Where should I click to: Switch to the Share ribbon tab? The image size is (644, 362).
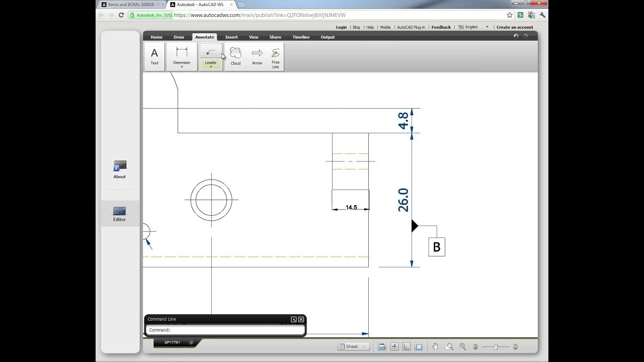coord(275,37)
